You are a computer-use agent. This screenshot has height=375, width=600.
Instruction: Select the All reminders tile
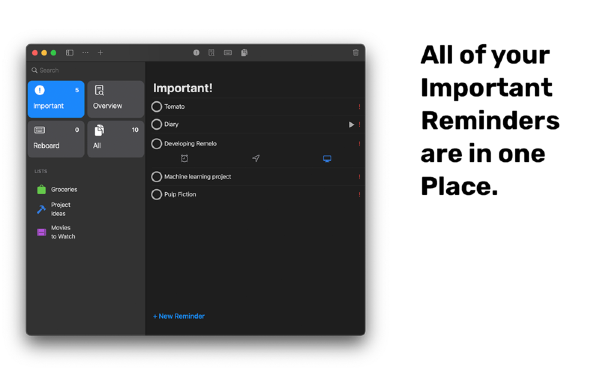116,139
